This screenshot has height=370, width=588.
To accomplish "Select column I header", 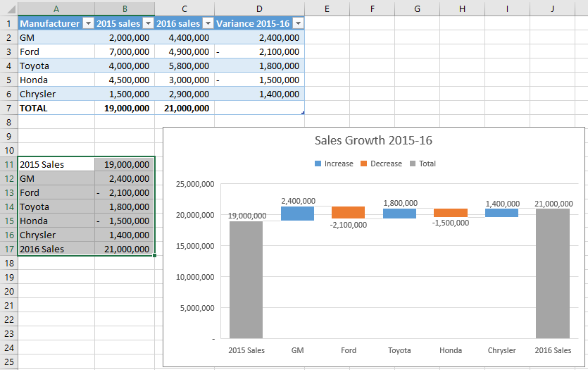I will pos(507,8).
